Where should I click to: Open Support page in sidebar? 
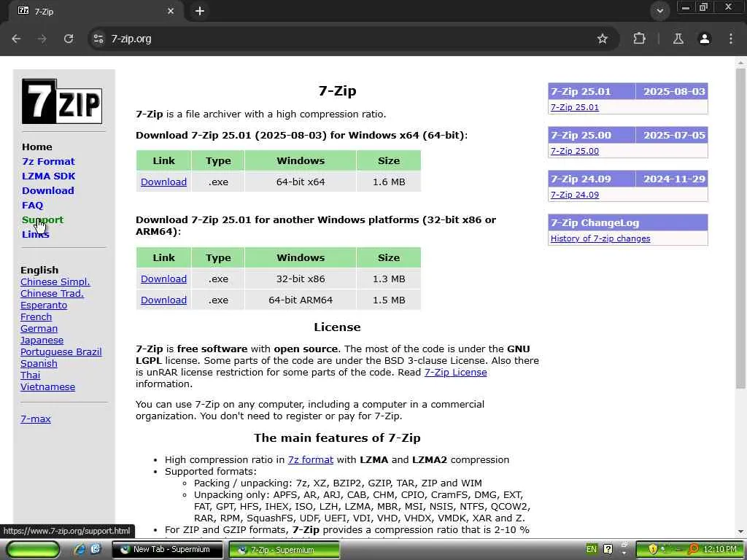pos(42,219)
